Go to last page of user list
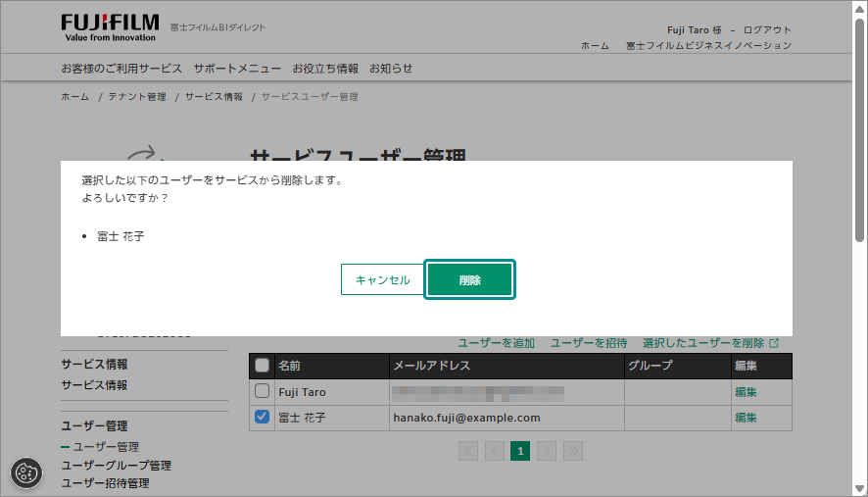This screenshot has height=497, width=868. (573, 451)
